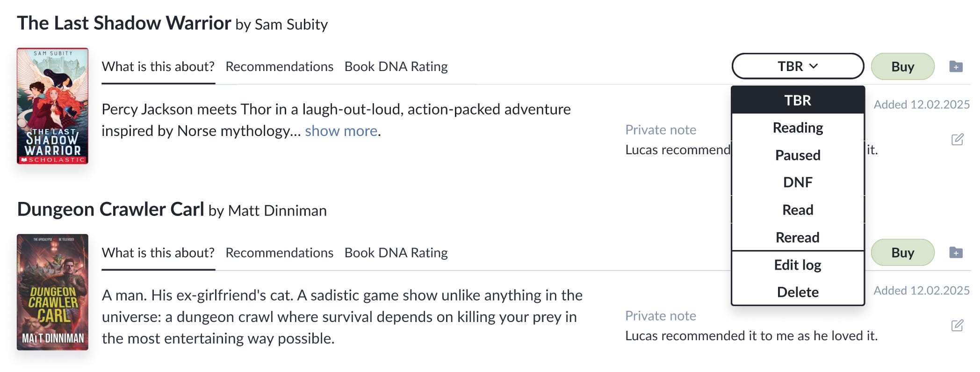
Task: Open the TBR status dropdown
Action: click(x=797, y=66)
